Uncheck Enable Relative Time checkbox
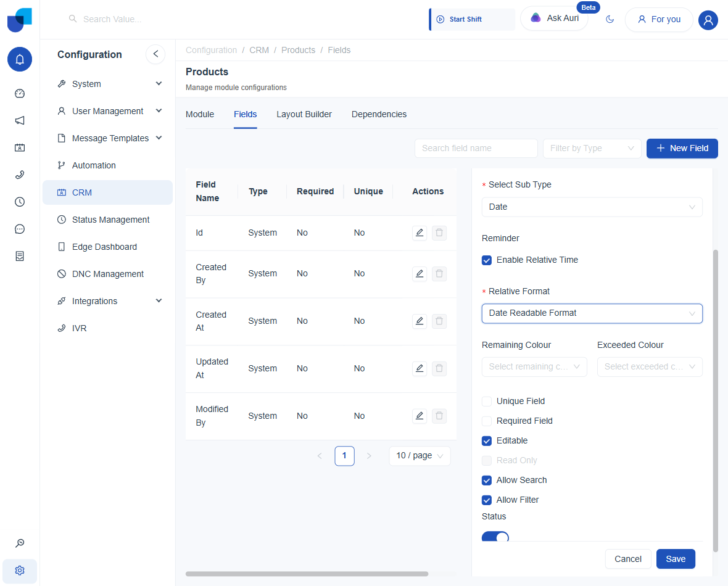 [487, 260]
